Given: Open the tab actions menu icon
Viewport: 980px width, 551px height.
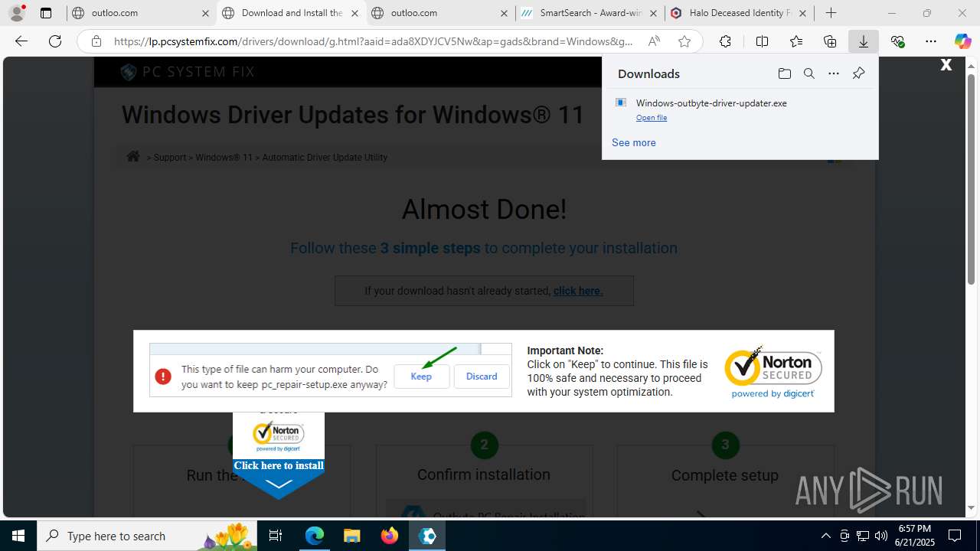Looking at the screenshot, I should tap(46, 13).
